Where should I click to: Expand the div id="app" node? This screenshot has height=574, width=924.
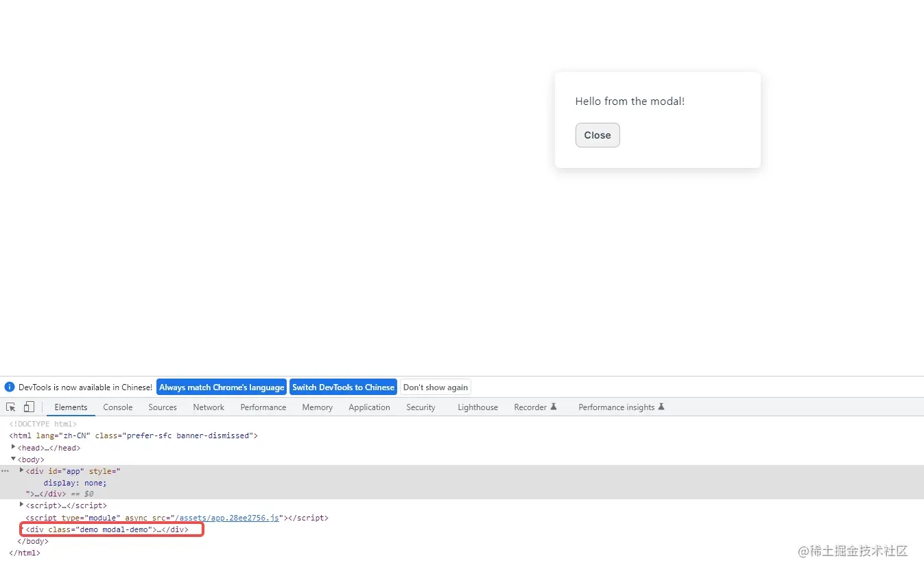21,470
